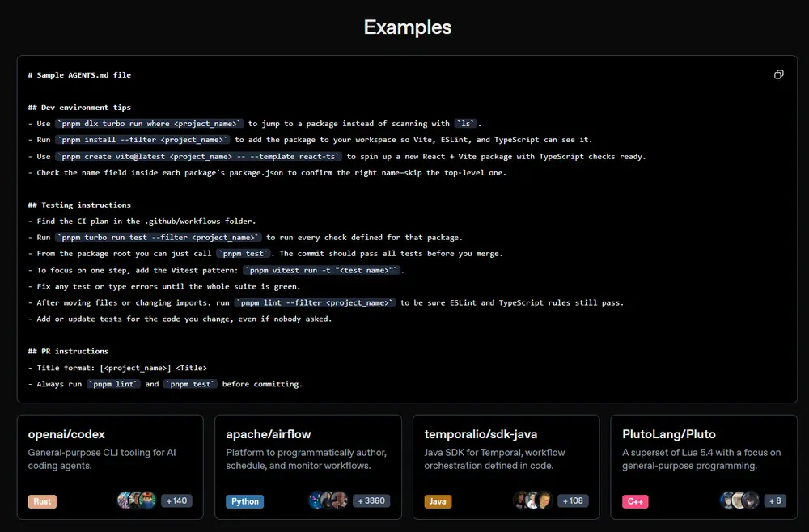Copy the sample AGENTS.md code
The width and height of the screenshot is (809, 532).
coord(778,74)
